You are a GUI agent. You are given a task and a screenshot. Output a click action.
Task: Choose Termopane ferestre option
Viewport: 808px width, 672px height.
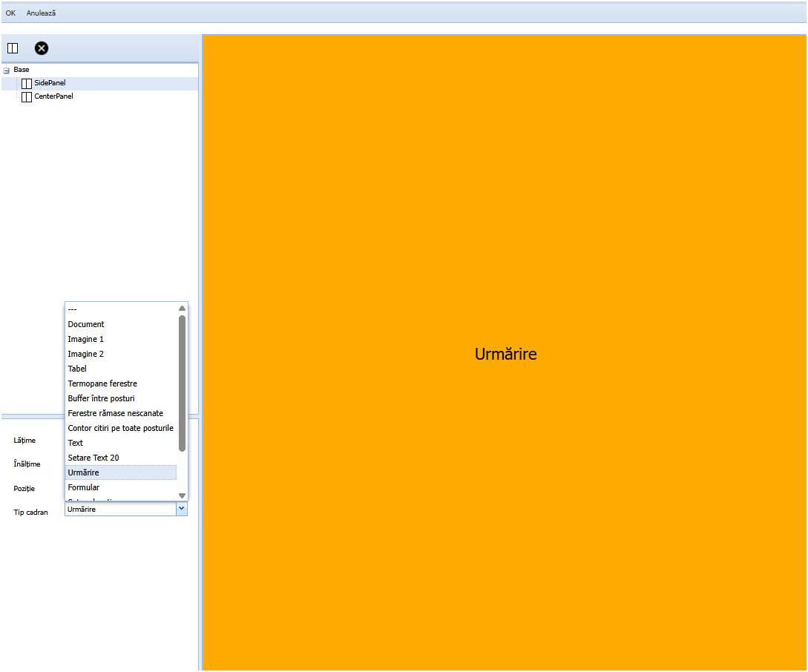click(121, 383)
